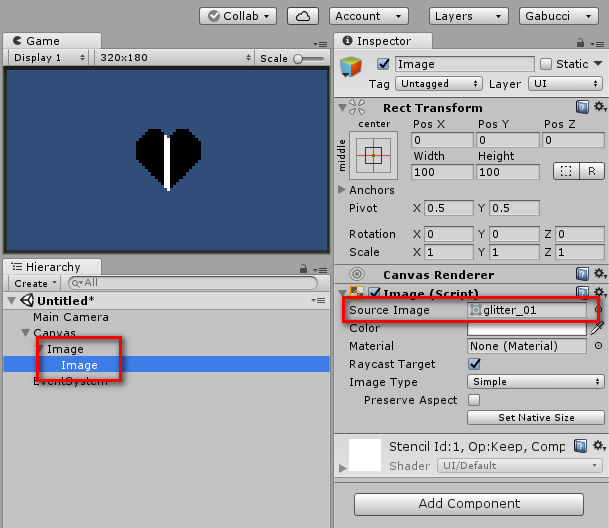Select Main Camera in Hierarchy
The image size is (609, 528).
click(71, 317)
